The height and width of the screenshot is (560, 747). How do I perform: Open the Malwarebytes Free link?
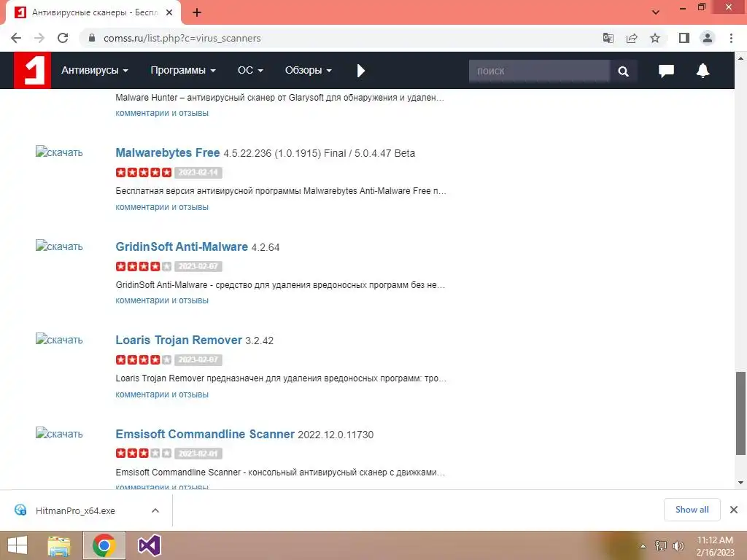(x=168, y=153)
